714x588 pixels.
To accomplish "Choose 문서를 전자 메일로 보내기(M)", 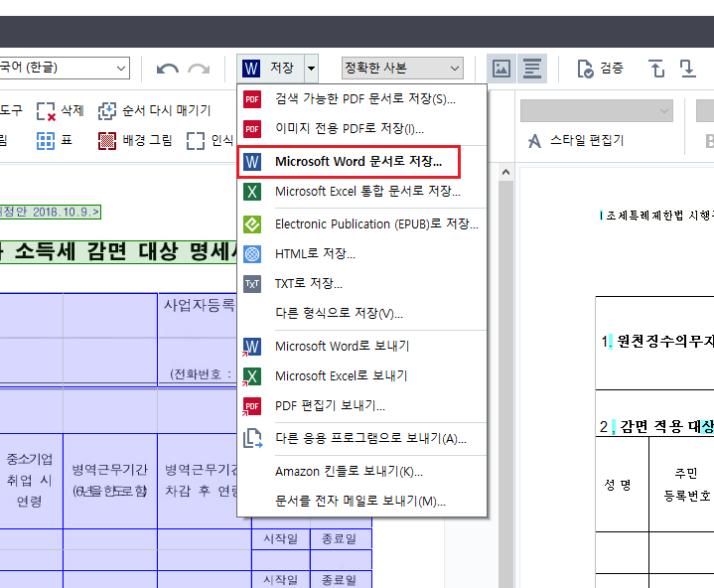I will (362, 501).
